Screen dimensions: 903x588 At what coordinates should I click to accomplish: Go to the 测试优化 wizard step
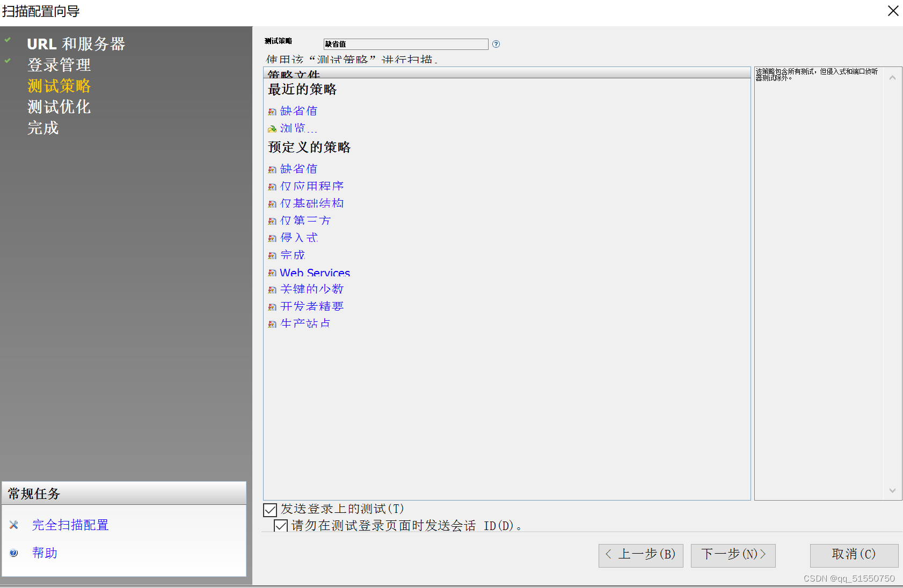coord(59,107)
